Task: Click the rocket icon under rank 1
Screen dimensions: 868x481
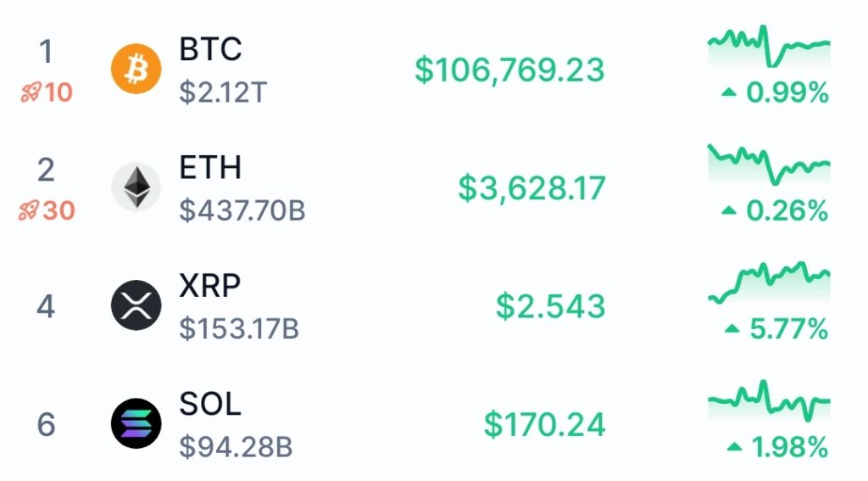Action: (31, 92)
